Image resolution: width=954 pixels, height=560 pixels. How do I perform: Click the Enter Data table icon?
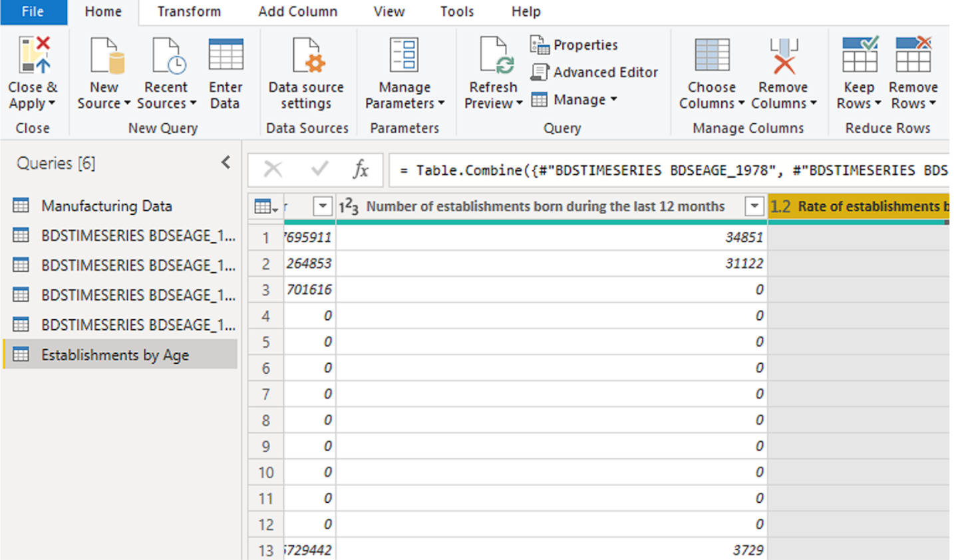pyautogui.click(x=226, y=55)
